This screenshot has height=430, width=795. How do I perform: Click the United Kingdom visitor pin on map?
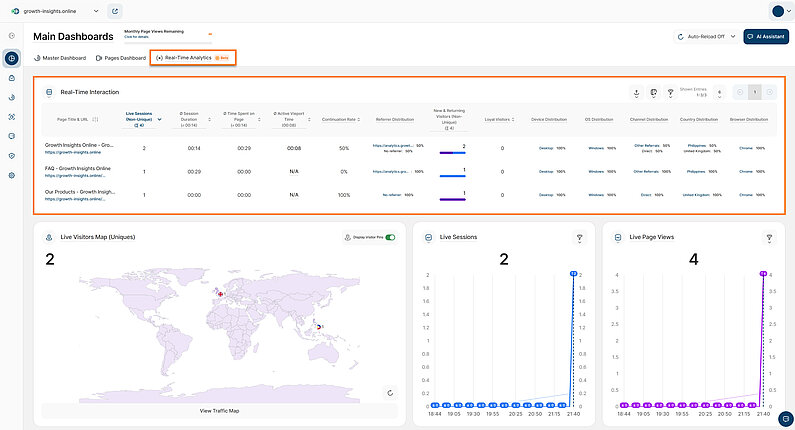pyautogui.click(x=220, y=294)
